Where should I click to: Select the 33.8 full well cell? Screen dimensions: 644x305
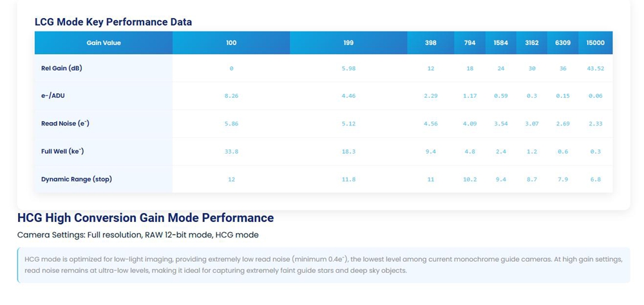click(231, 151)
